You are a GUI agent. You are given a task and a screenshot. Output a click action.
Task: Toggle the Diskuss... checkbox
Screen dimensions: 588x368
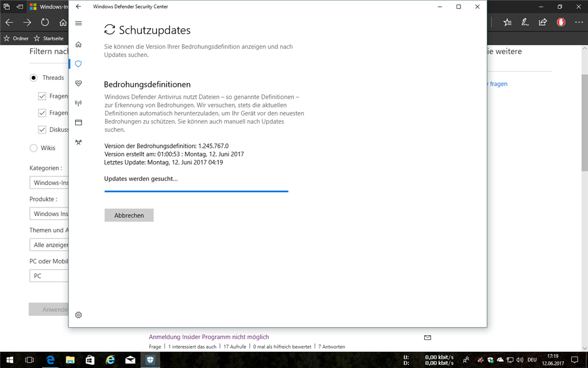coord(42,129)
